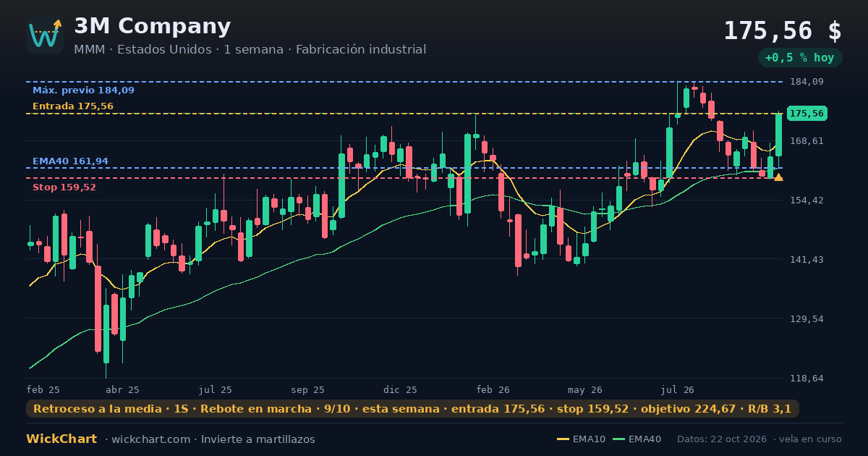This screenshot has height=456, width=868.
Task: Click the "jul 25" date axis label
Action: (x=216, y=389)
